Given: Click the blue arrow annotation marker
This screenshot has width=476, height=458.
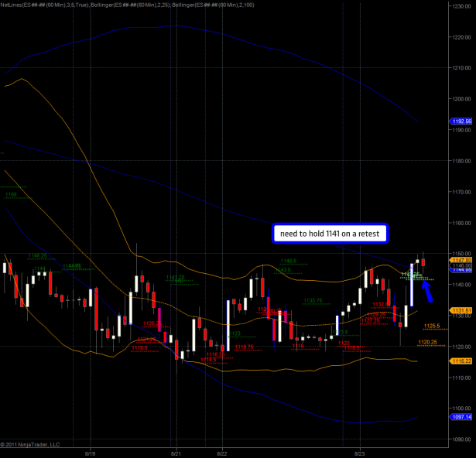Looking at the screenshot, I should point(426,291).
